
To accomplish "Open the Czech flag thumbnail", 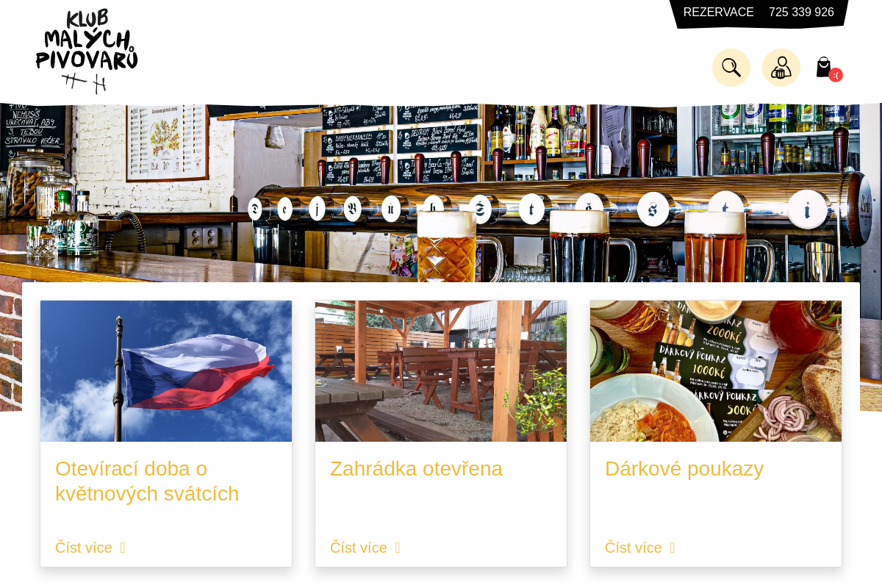I will [x=166, y=371].
